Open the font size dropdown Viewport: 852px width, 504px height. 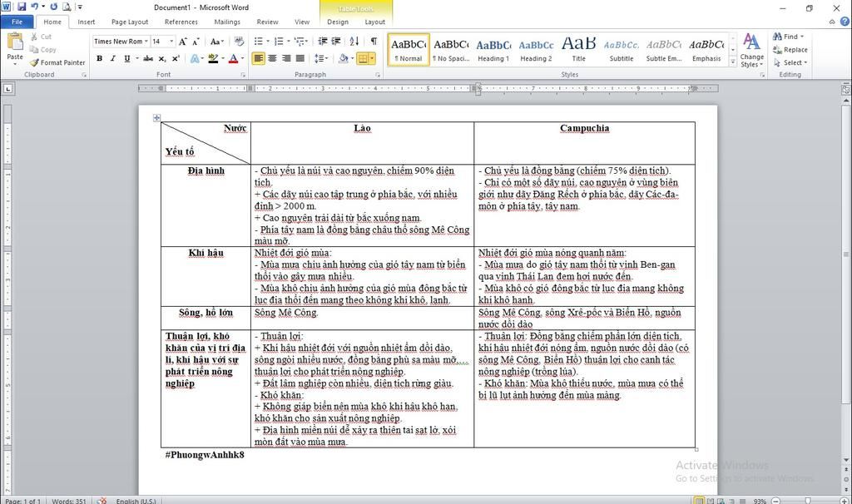click(x=171, y=42)
